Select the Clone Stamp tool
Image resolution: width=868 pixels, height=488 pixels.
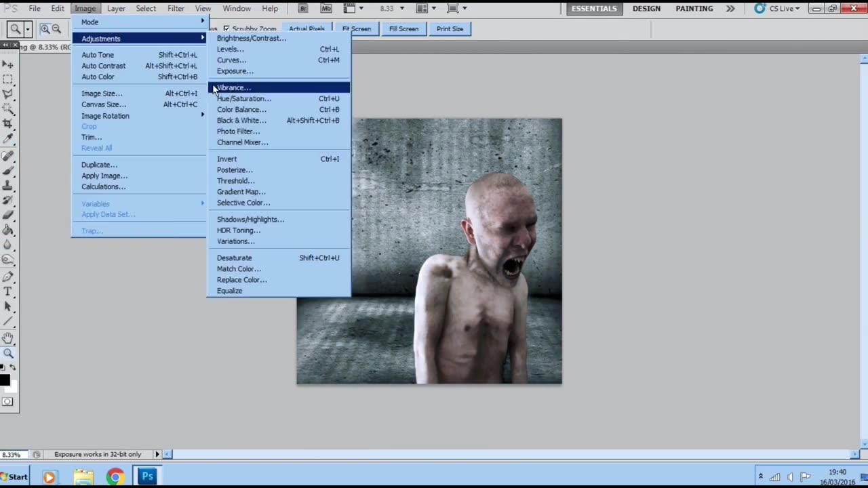(8, 186)
